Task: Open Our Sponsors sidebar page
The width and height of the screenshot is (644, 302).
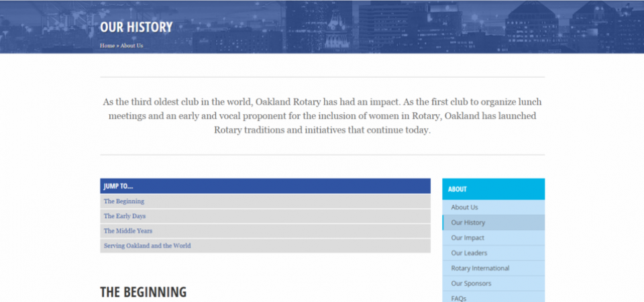Action: [x=493, y=283]
